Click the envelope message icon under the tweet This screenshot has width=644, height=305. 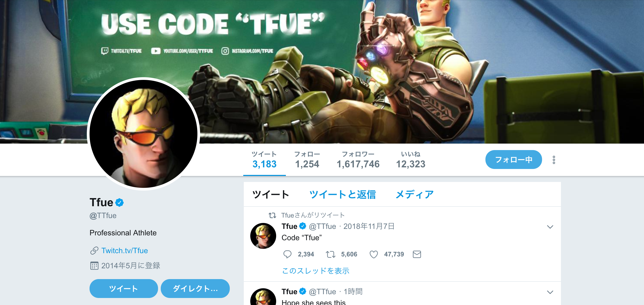tap(417, 254)
